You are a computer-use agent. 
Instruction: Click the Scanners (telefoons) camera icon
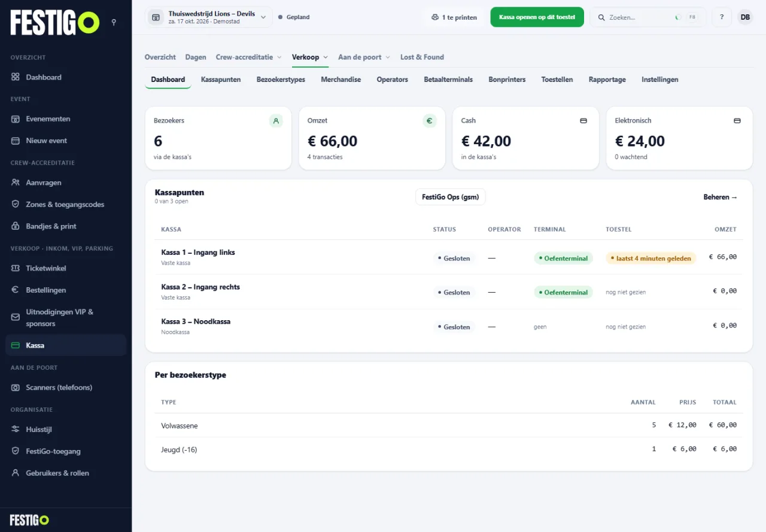16,388
